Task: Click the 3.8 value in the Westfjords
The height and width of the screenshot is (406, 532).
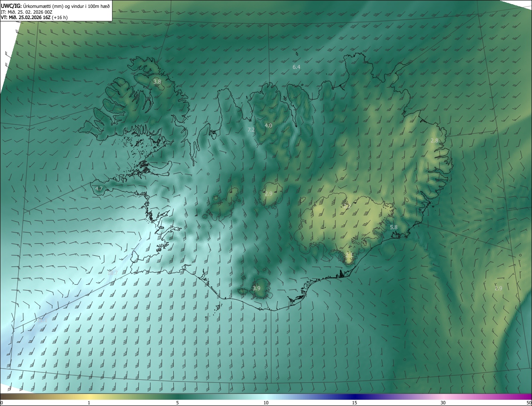Action: tap(157, 82)
